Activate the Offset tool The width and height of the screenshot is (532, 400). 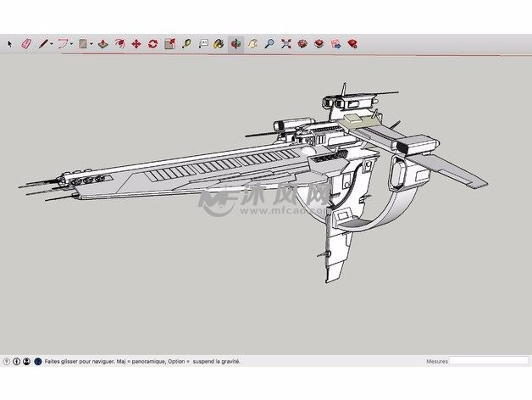coord(119,43)
